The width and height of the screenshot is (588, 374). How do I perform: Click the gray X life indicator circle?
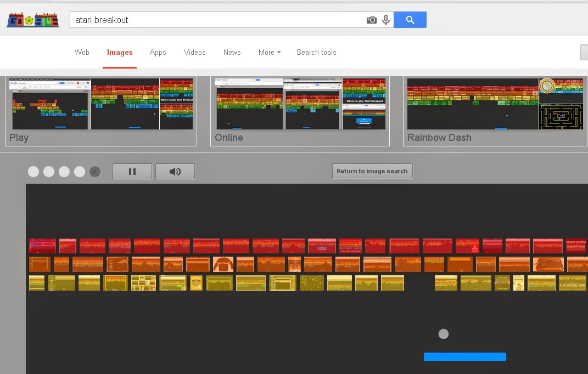coord(95,172)
